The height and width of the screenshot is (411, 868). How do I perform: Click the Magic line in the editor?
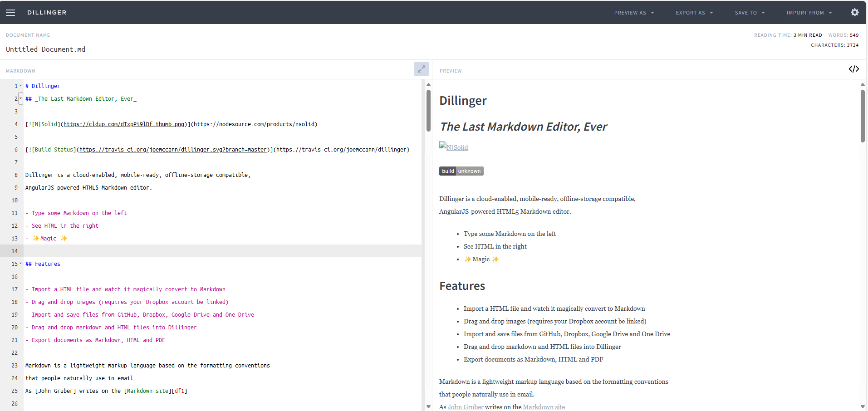pyautogui.click(x=46, y=238)
